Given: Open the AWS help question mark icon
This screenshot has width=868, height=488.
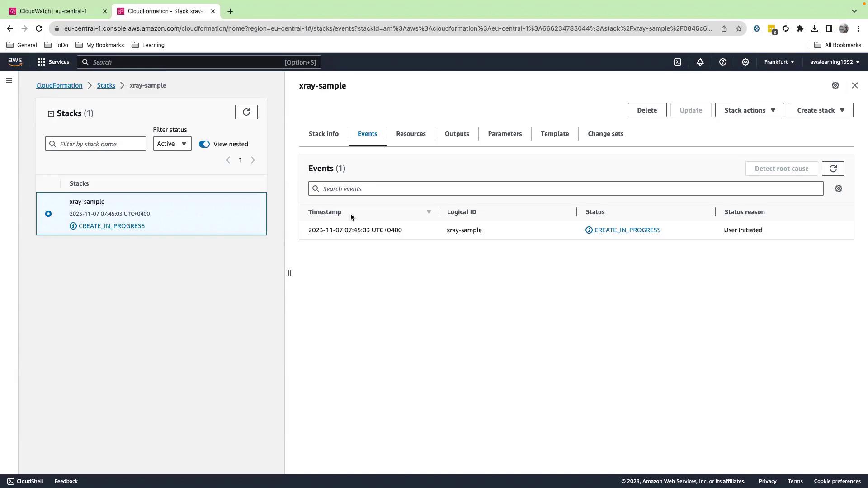Looking at the screenshot, I should click(722, 62).
